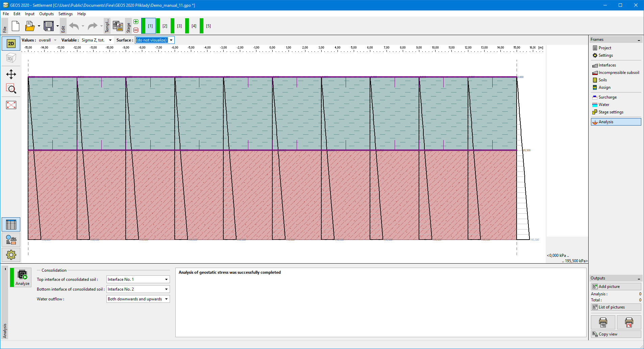Add a new construction stage with the green plus
The image size is (644, 349).
tap(136, 22)
